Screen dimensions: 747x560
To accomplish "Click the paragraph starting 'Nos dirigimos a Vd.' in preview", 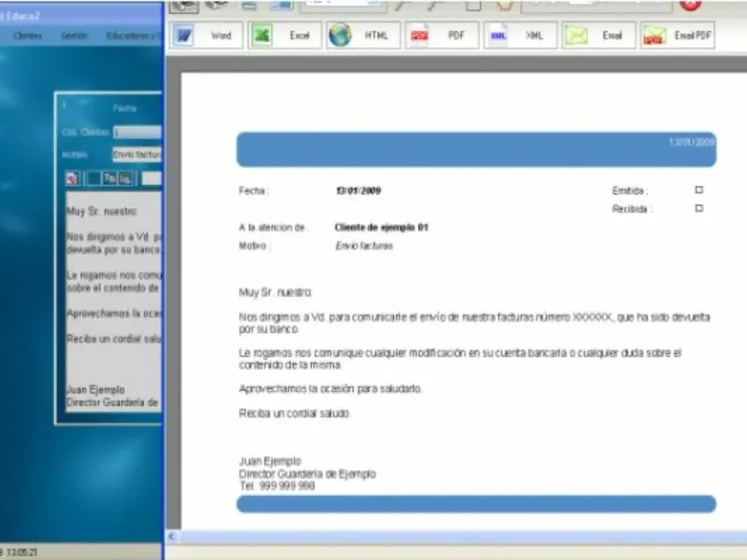I will point(474,323).
